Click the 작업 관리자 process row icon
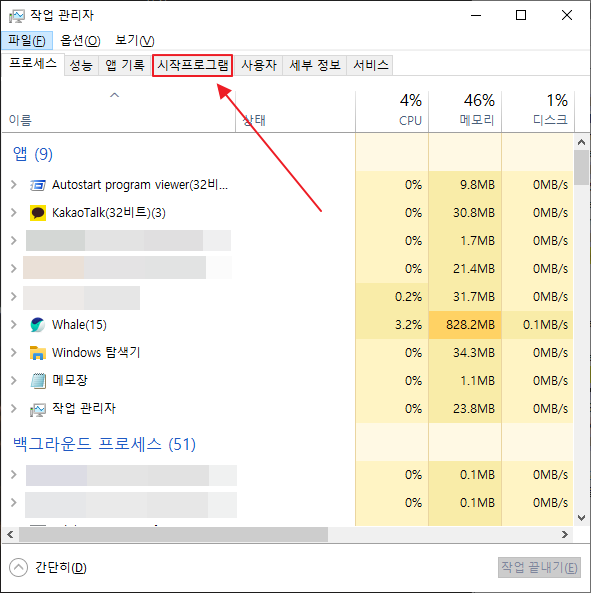The height and width of the screenshot is (593, 591). 38,410
